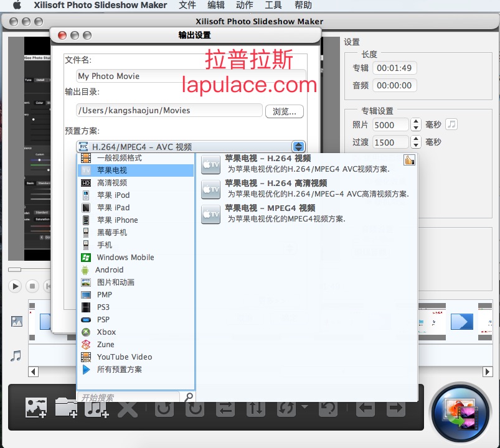Click the add photos icon in toolbar
The image size is (500, 448).
pyautogui.click(x=35, y=408)
